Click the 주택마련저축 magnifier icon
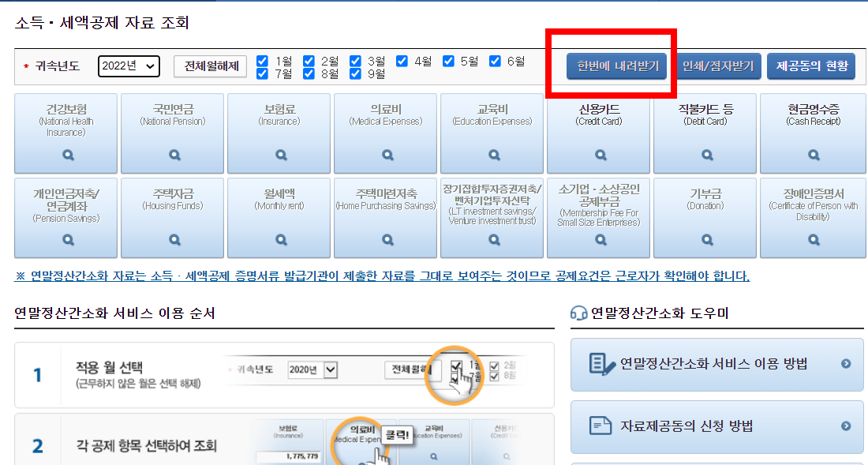Image resolution: width=868 pixels, height=465 pixels. coord(388,240)
